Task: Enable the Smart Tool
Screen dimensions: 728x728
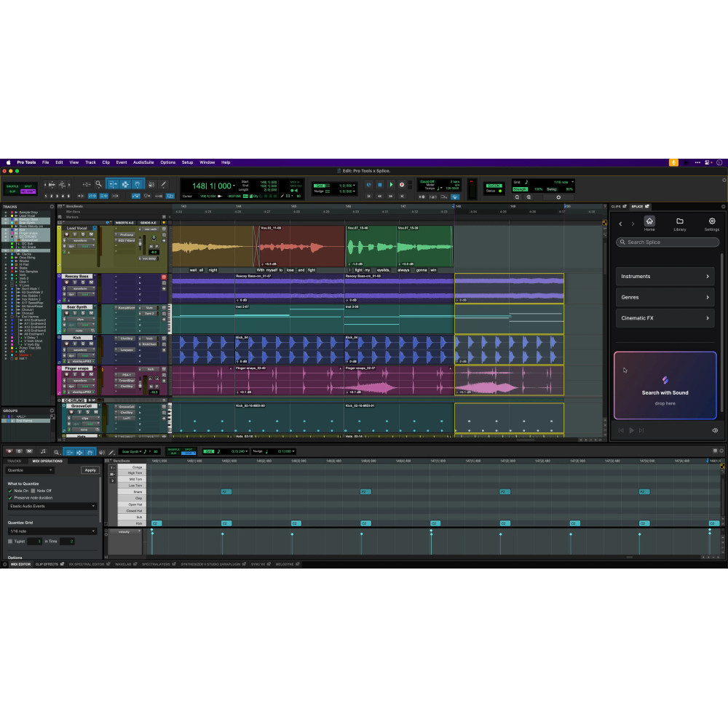Action: coord(125,178)
